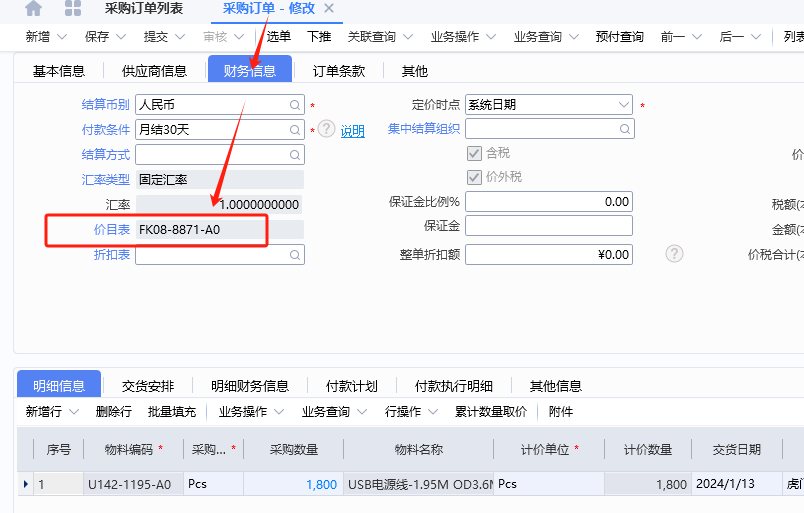
Task: Switch to the 采购订单列表 tab
Action: pos(144,8)
